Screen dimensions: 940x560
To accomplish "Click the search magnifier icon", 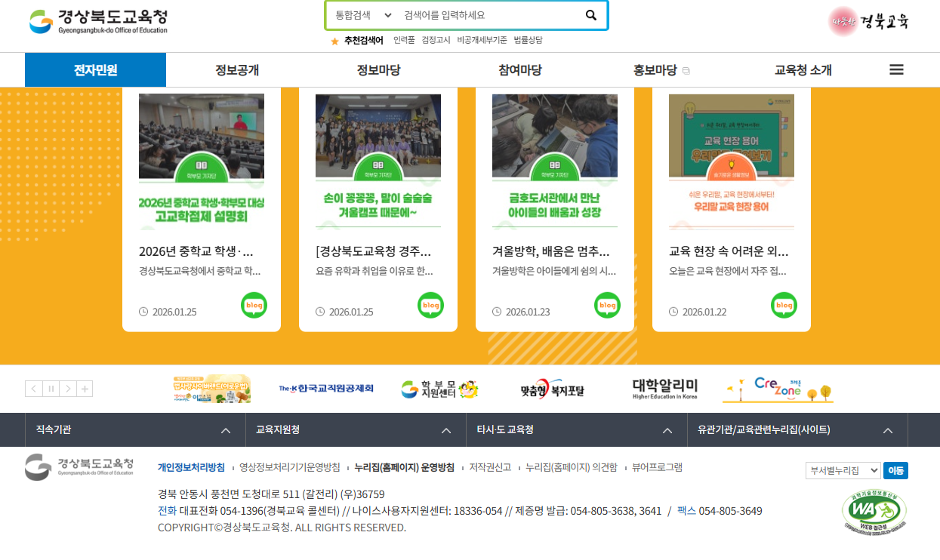I will click(591, 15).
